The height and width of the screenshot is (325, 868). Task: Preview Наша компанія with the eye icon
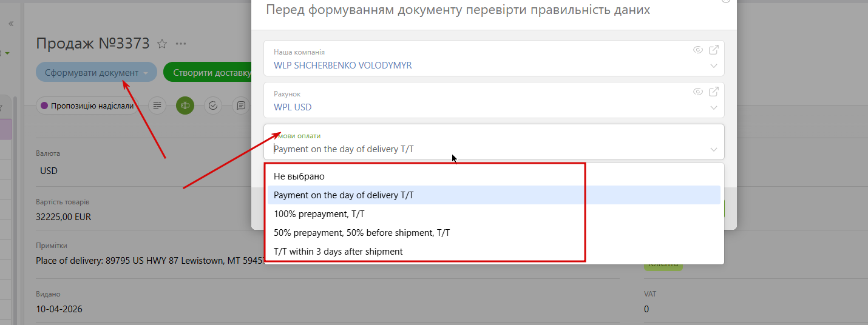698,50
